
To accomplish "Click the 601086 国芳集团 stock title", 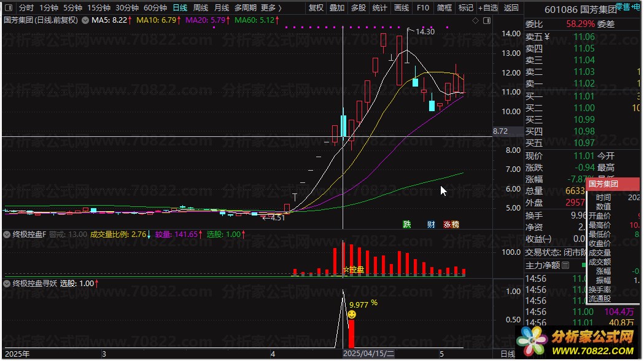I will [580, 9].
